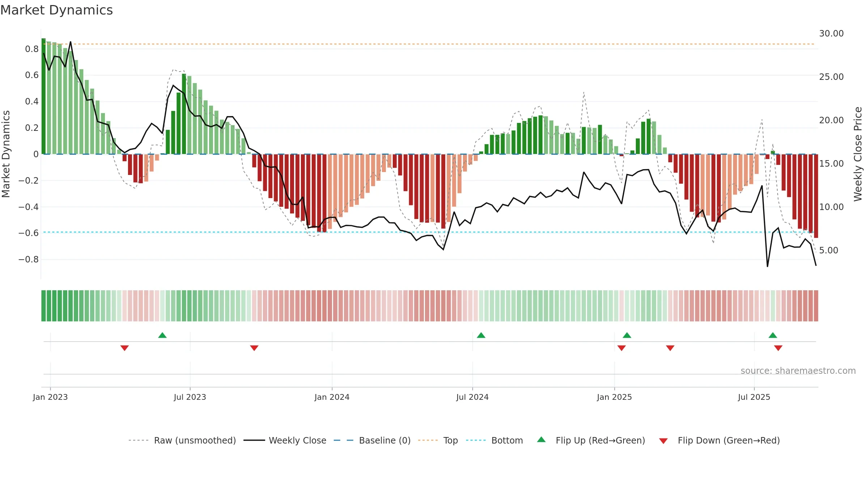Image resolution: width=868 pixels, height=488 pixels.
Task: Click the blue dashed Baseline legend line sample
Action: (344, 440)
